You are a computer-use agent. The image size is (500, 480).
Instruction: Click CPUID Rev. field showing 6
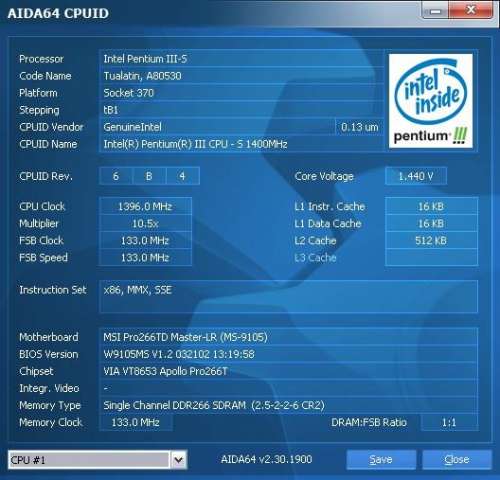[116, 176]
